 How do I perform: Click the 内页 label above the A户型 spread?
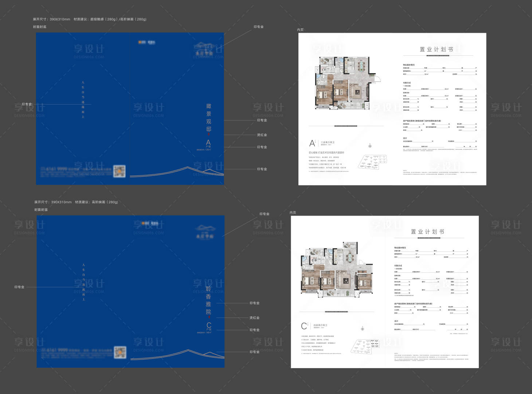(300, 30)
